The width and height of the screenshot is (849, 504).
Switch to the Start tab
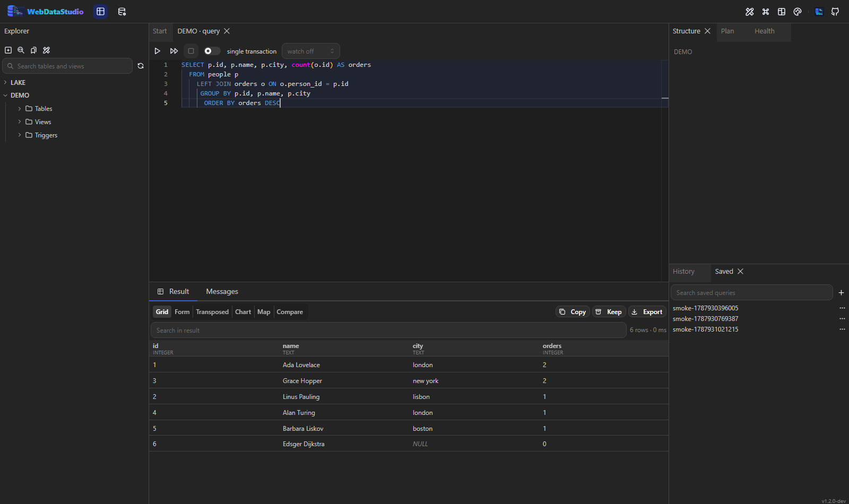(160, 31)
